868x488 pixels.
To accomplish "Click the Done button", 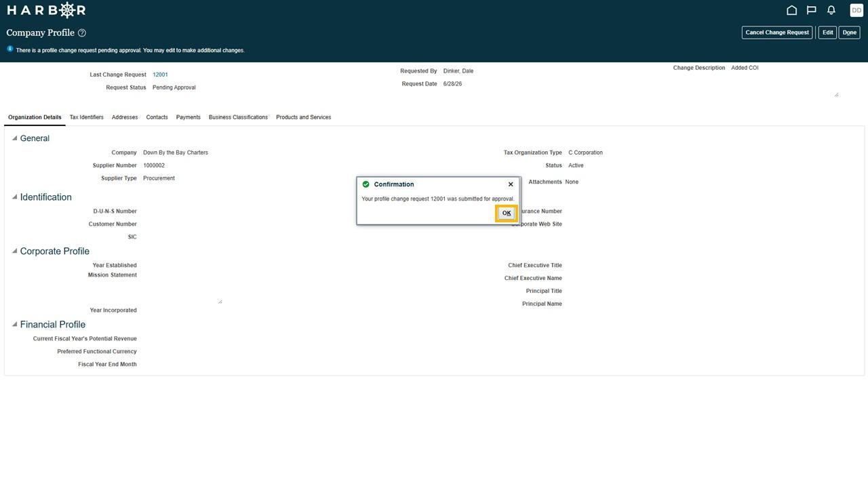I will [849, 33].
